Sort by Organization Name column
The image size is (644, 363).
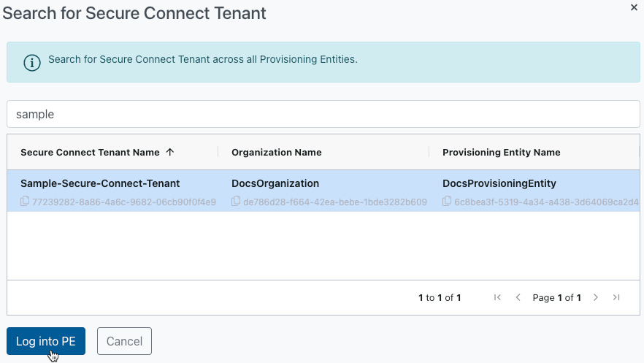(277, 153)
